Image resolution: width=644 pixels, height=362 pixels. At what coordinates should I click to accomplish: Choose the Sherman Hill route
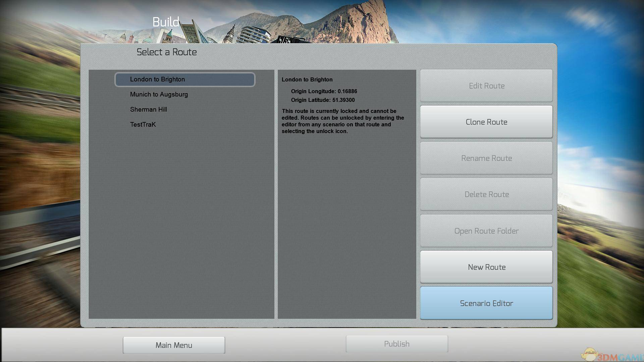149,110
